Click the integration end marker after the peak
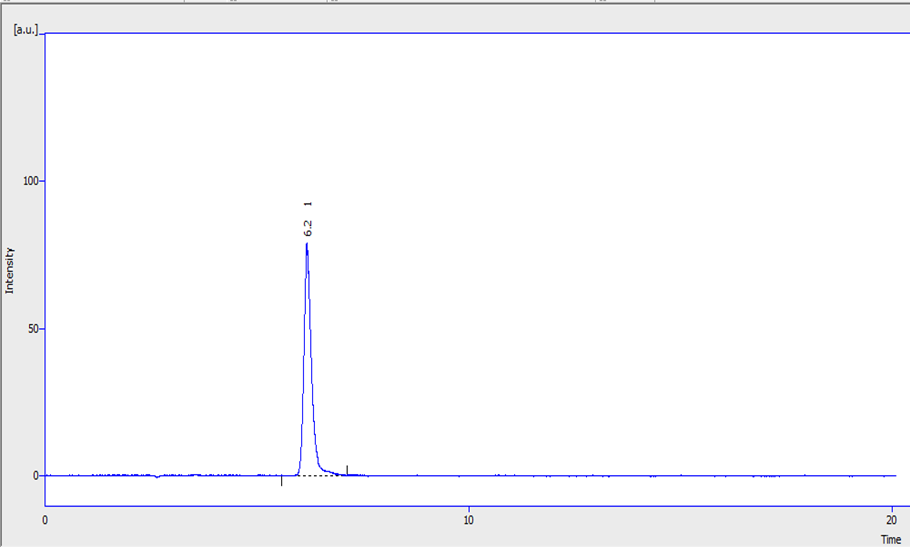 347,470
